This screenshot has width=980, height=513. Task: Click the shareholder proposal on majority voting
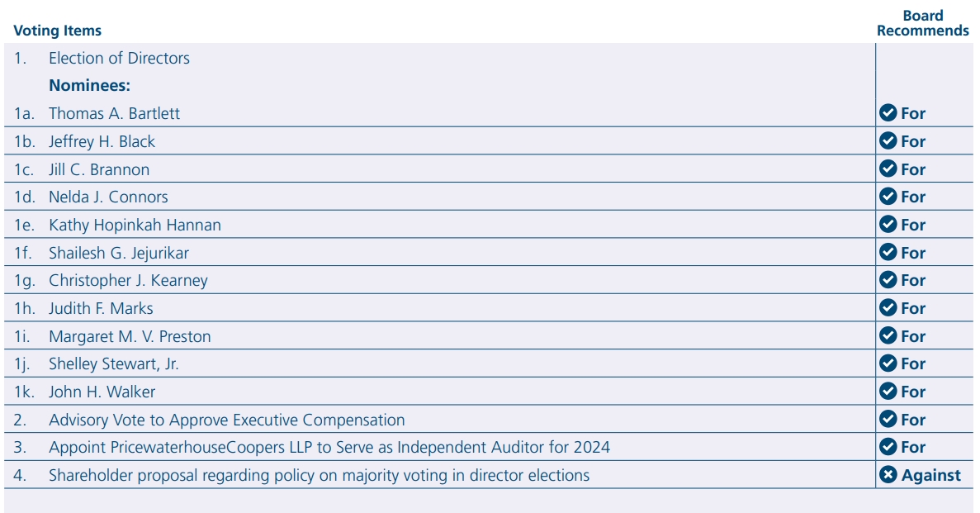319,475
